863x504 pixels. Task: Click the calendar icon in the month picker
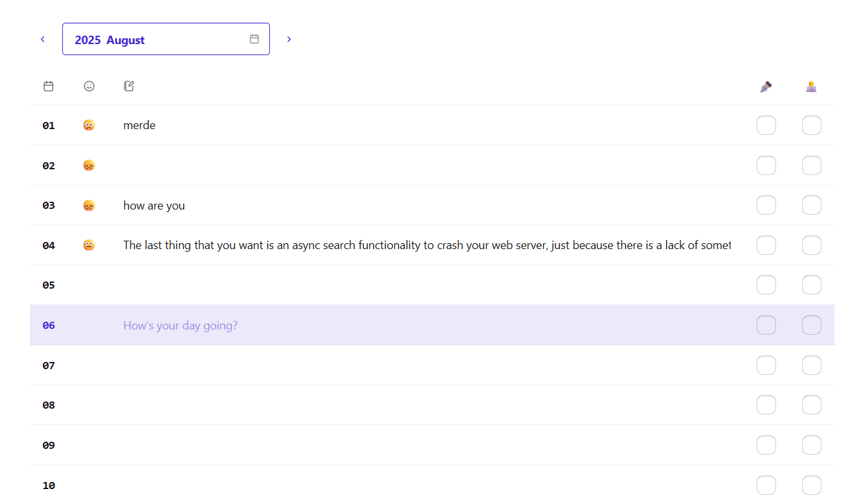click(254, 40)
